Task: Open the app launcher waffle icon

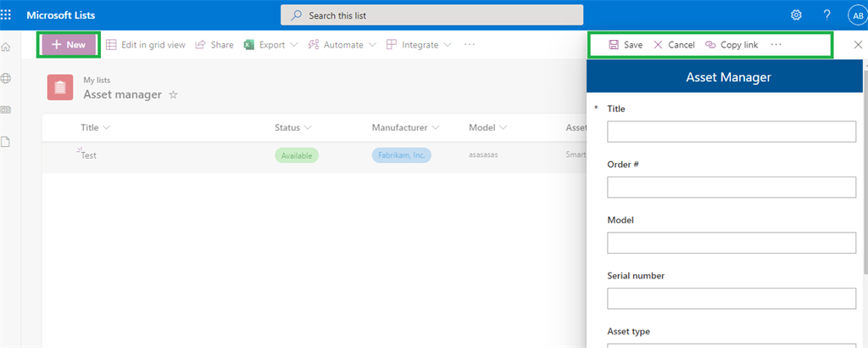Action: tap(6, 15)
